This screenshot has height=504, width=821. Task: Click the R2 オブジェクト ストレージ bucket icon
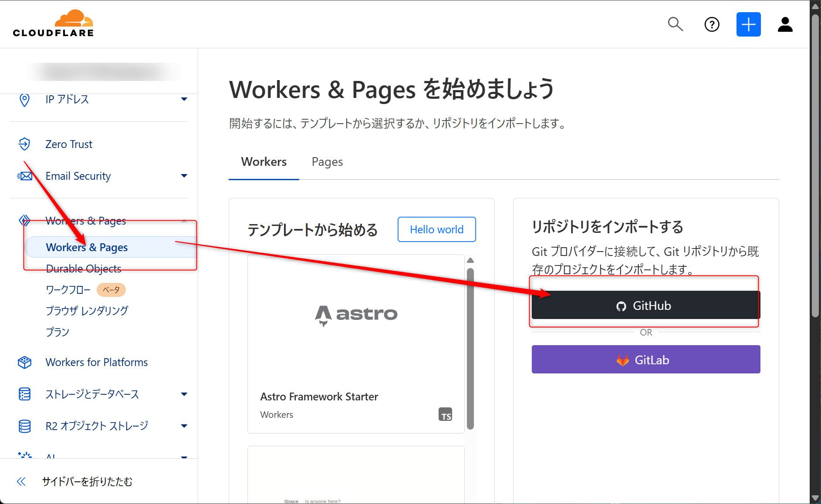click(x=25, y=426)
